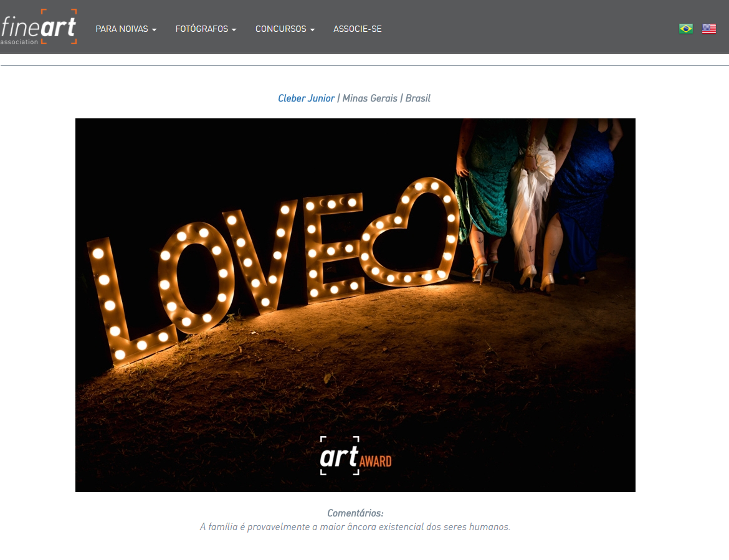The width and height of the screenshot is (729, 560).
Task: Click the Brasil country text
Action: [x=417, y=98]
